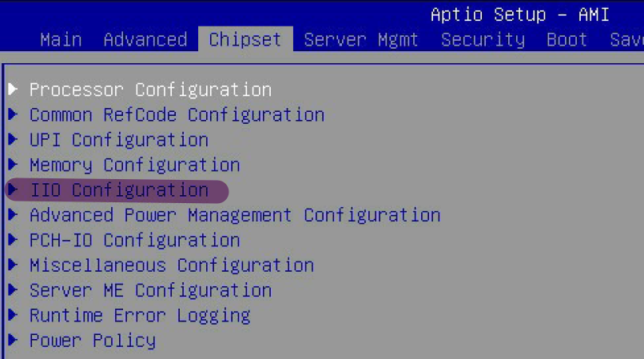Image resolution: width=644 pixels, height=359 pixels.
Task: Select the active Chipset tab
Action: [x=245, y=39]
